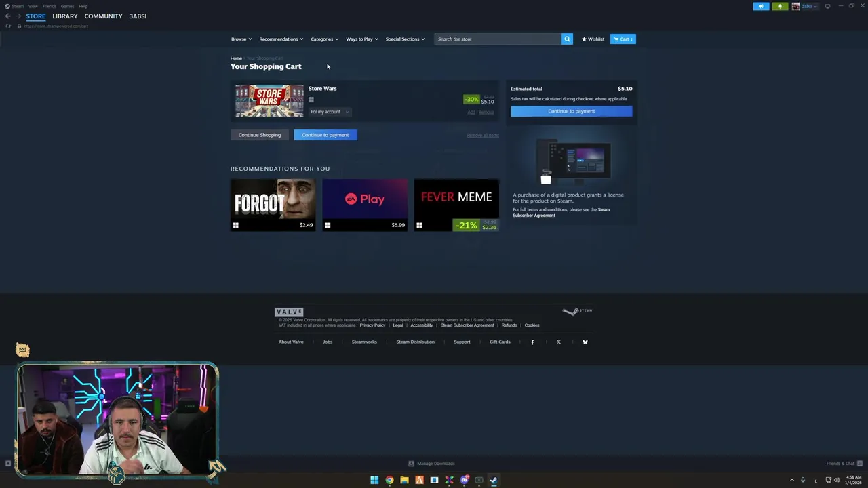Screen dimensions: 868x488
Task: Open Discord from the taskbar
Action: [x=464, y=480]
